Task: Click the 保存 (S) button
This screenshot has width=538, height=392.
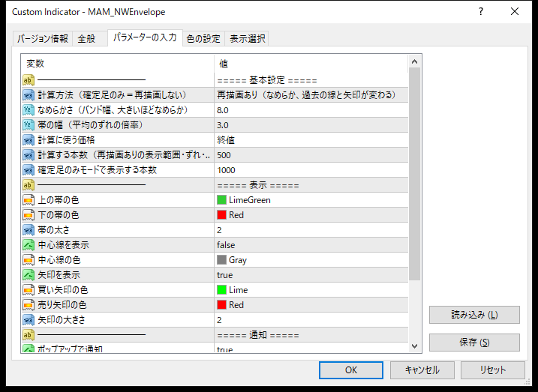Action: coord(474,343)
